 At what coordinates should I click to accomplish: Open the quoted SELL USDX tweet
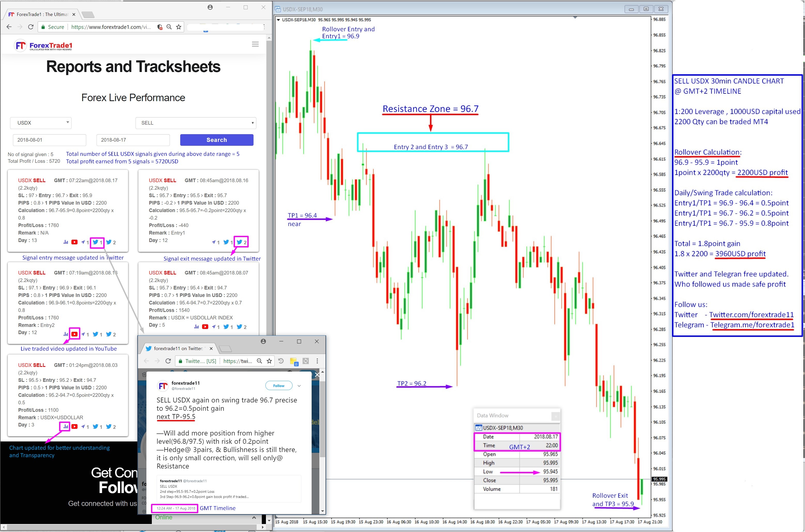tap(228, 489)
